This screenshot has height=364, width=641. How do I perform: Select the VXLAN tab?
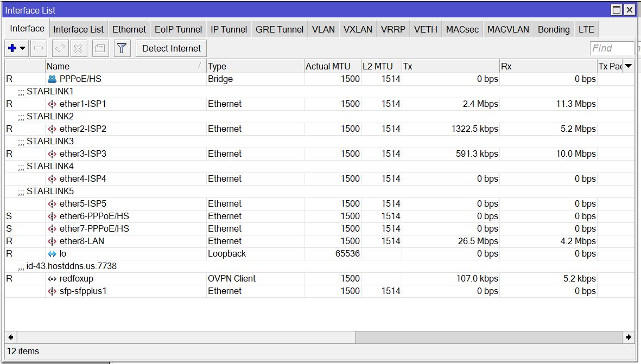(358, 29)
